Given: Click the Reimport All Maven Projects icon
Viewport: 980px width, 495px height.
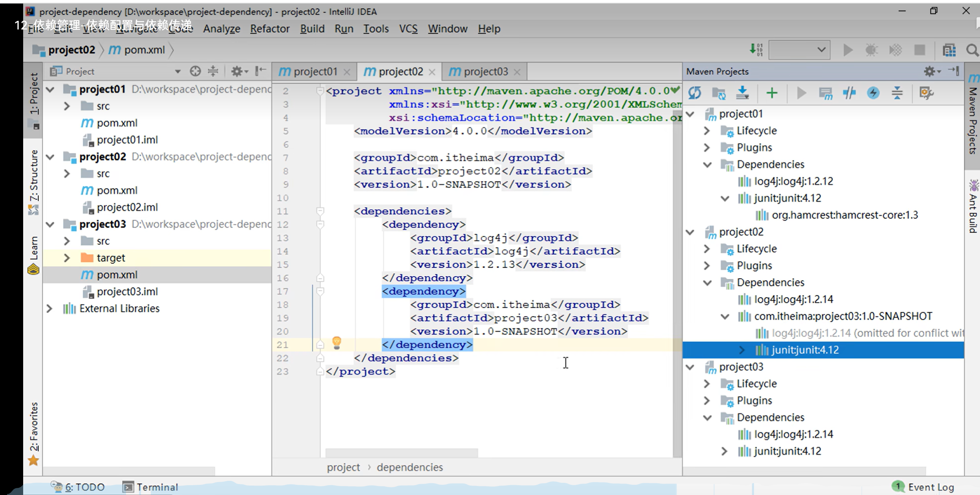Looking at the screenshot, I should coord(695,93).
